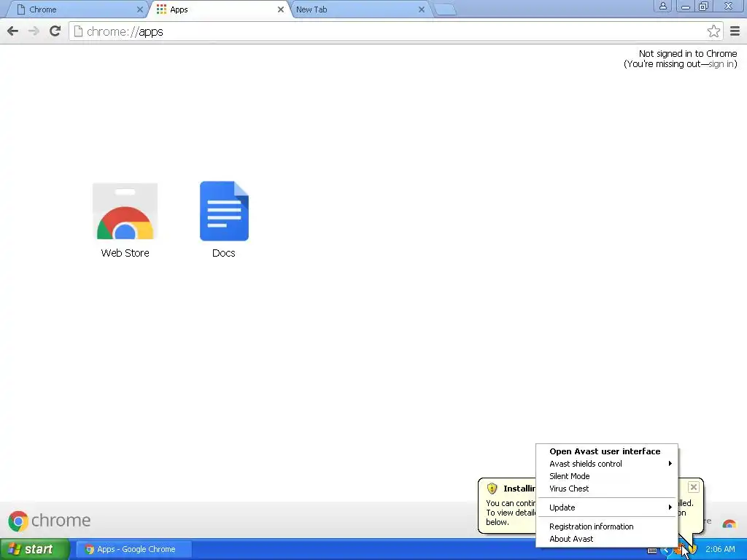Click the forward navigation arrow
The image size is (747, 560).
pyautogui.click(x=34, y=31)
